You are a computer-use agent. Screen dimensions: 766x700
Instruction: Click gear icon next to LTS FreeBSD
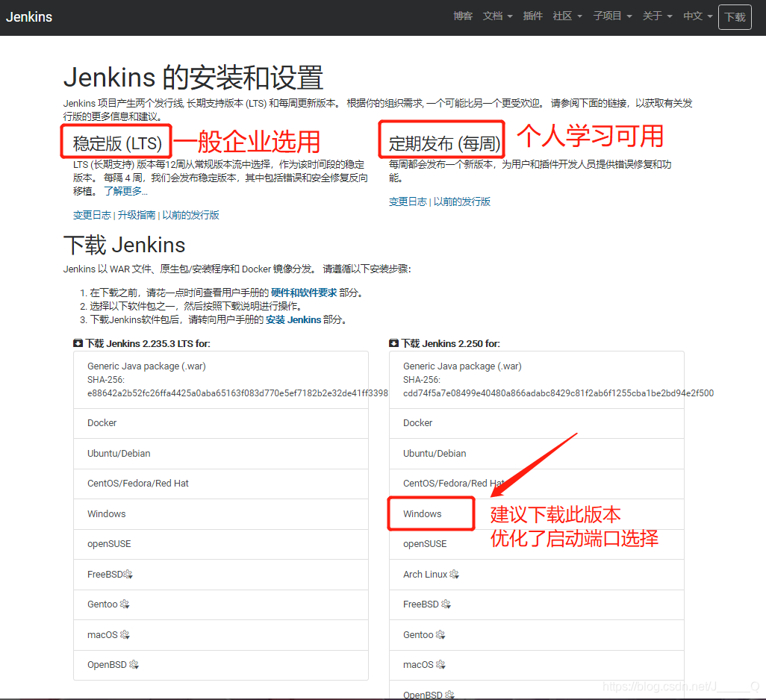[x=128, y=575]
